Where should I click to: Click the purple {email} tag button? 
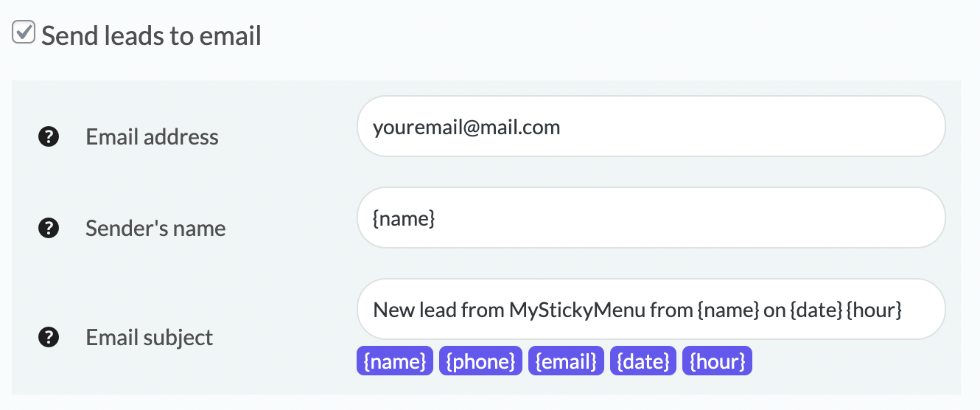point(566,361)
